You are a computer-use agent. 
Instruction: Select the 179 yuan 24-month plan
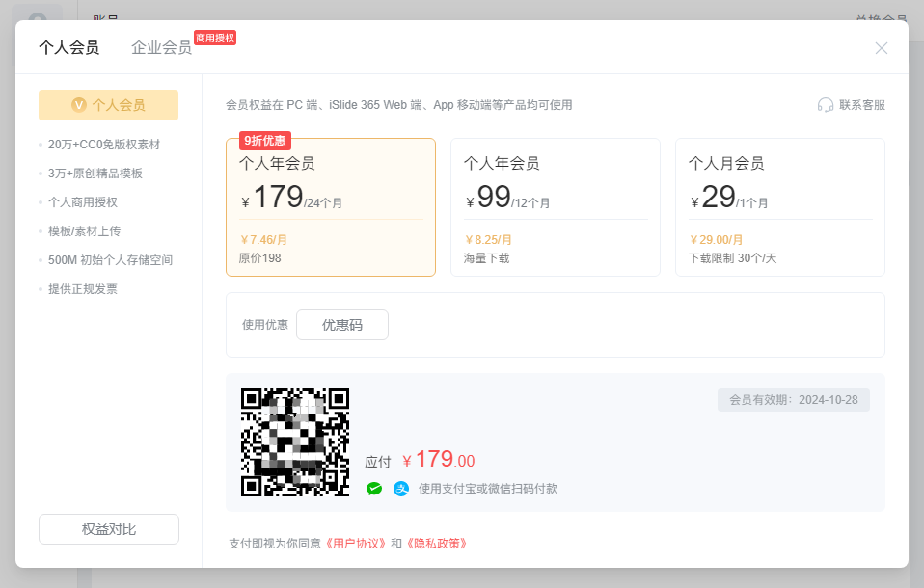pos(330,207)
